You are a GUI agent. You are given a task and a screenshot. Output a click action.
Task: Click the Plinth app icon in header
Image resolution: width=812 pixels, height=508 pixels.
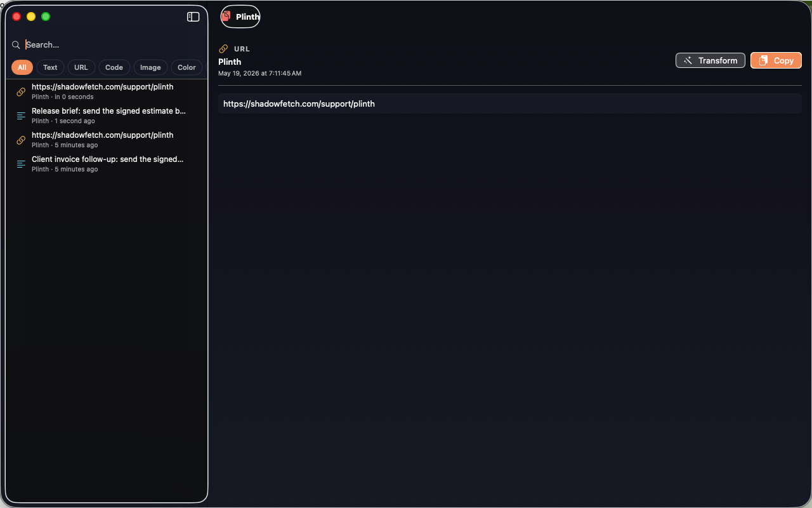(226, 17)
